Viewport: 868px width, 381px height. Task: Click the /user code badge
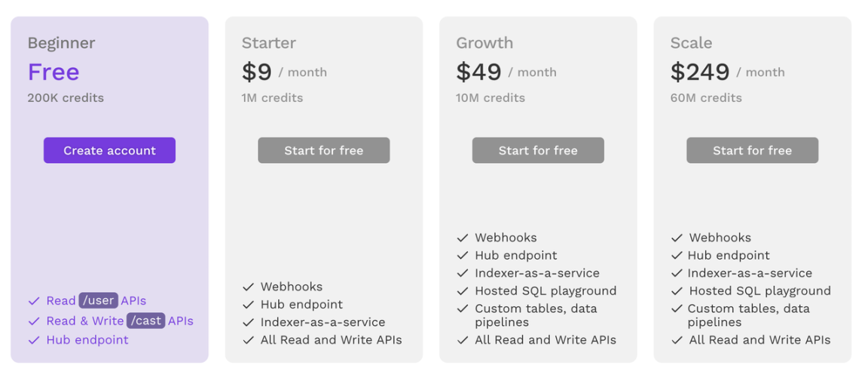point(99,300)
